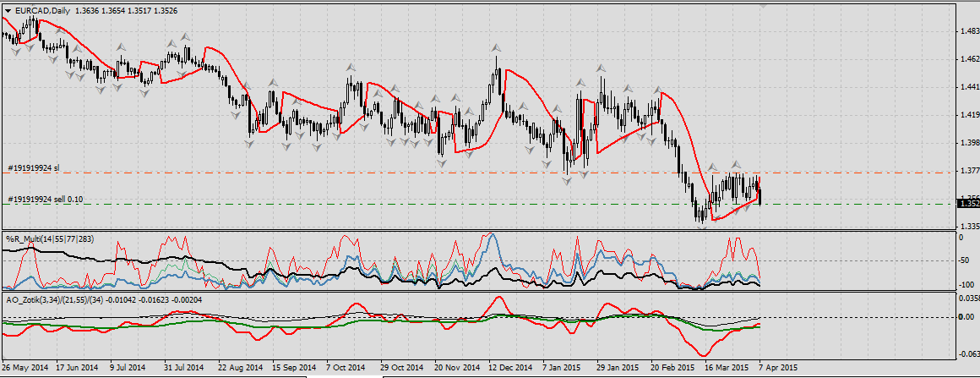Click the 1.483 price axis label
This screenshot has width=980, height=378.
pos(970,30)
